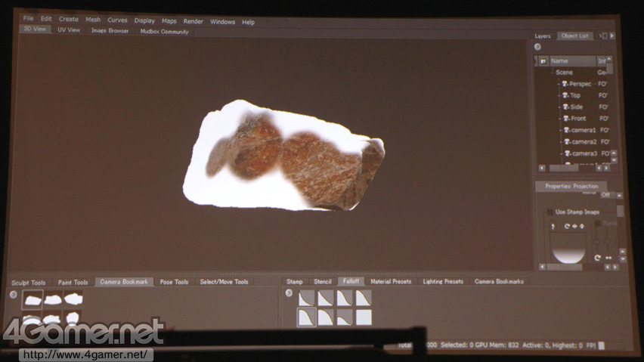Image resolution: width=644 pixels, height=362 pixels.
Task: Select the second falloff preset in bottom row
Action: pyautogui.click(x=325, y=317)
